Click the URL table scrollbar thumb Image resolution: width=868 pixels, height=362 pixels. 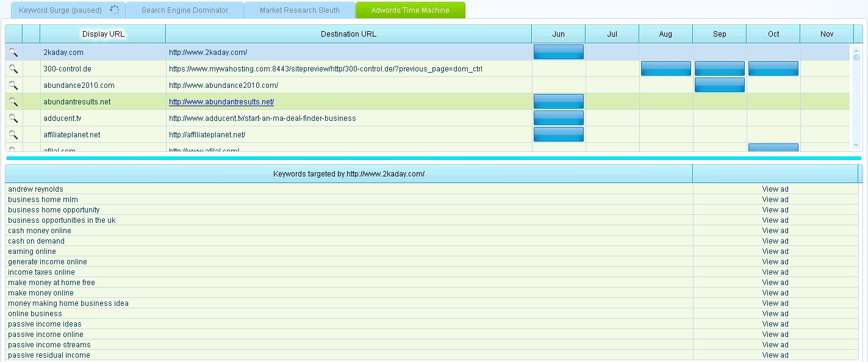856,57
